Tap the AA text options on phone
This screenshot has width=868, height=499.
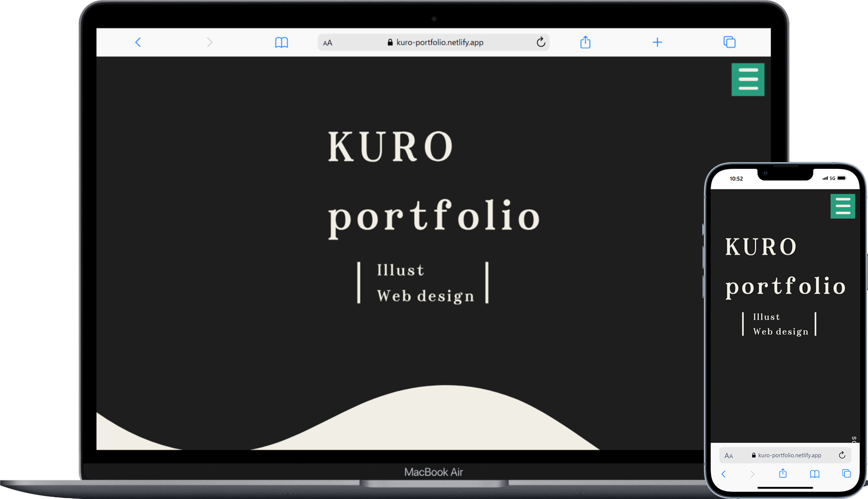(x=729, y=456)
